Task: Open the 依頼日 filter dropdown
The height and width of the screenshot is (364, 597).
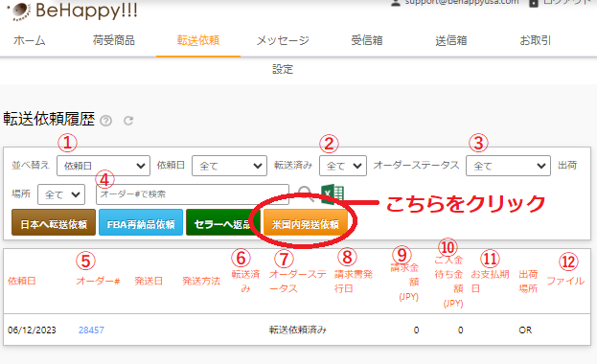Action: (x=229, y=166)
